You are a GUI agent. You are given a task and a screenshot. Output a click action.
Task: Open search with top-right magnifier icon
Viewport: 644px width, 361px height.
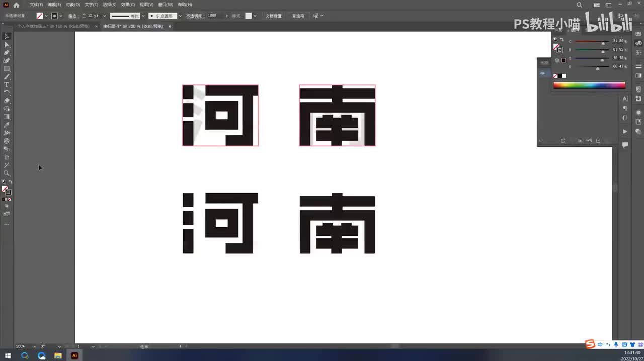tap(580, 5)
